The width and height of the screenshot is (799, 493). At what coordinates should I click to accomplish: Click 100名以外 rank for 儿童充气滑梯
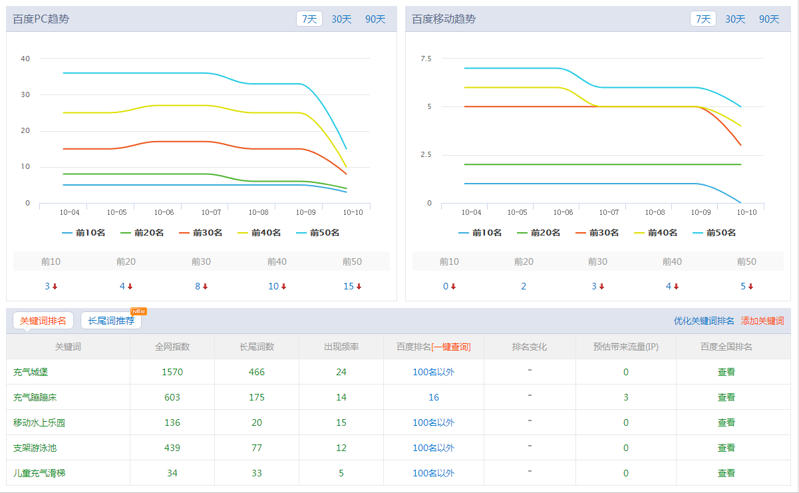[x=433, y=473]
